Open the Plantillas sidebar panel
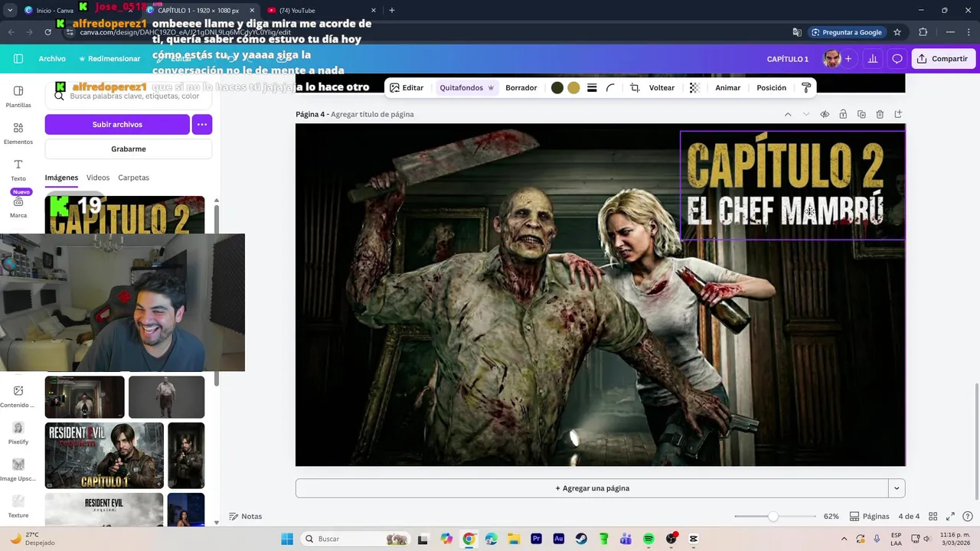The height and width of the screenshot is (551, 980). point(18,96)
